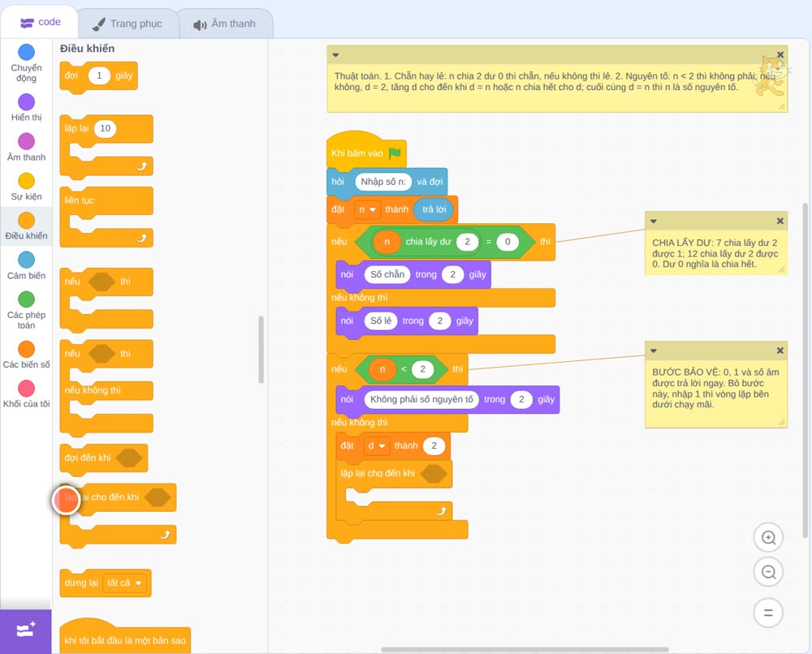Image resolution: width=812 pixels, height=654 pixels.
Task: Click the Nhập số n: input field
Action: (x=383, y=182)
